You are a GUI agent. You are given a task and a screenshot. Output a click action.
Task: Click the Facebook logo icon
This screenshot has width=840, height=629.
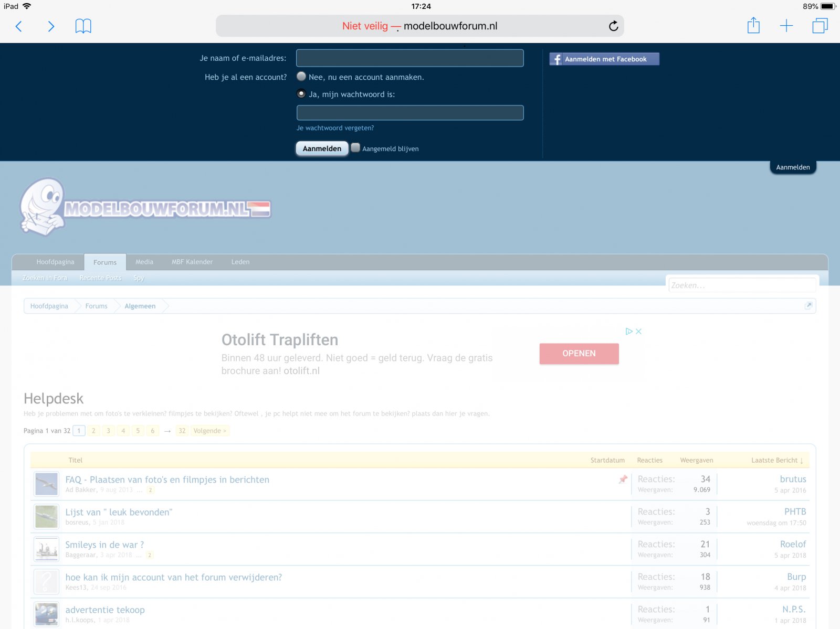coord(556,59)
